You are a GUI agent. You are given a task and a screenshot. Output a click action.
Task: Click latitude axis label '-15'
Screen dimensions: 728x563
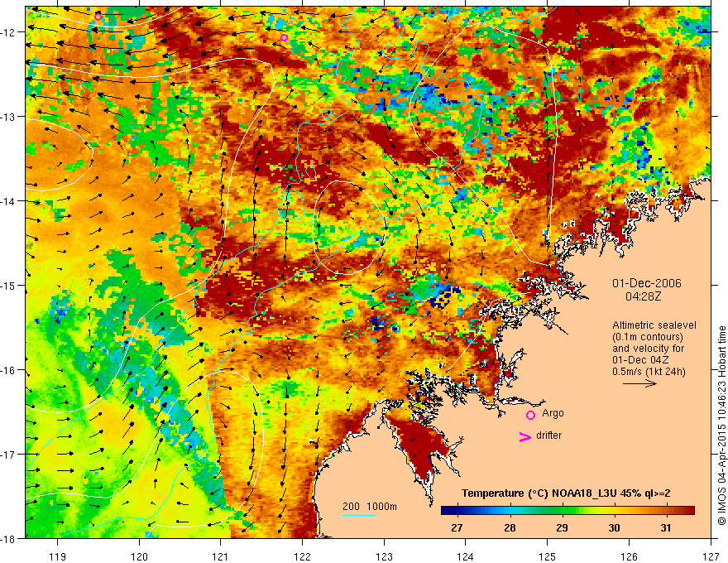click(x=8, y=285)
